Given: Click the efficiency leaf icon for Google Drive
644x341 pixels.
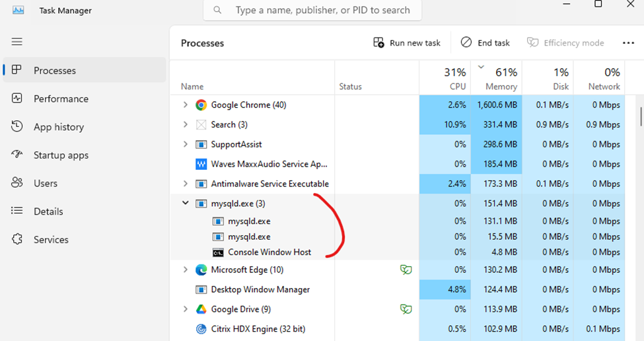Looking at the screenshot, I should (x=406, y=309).
